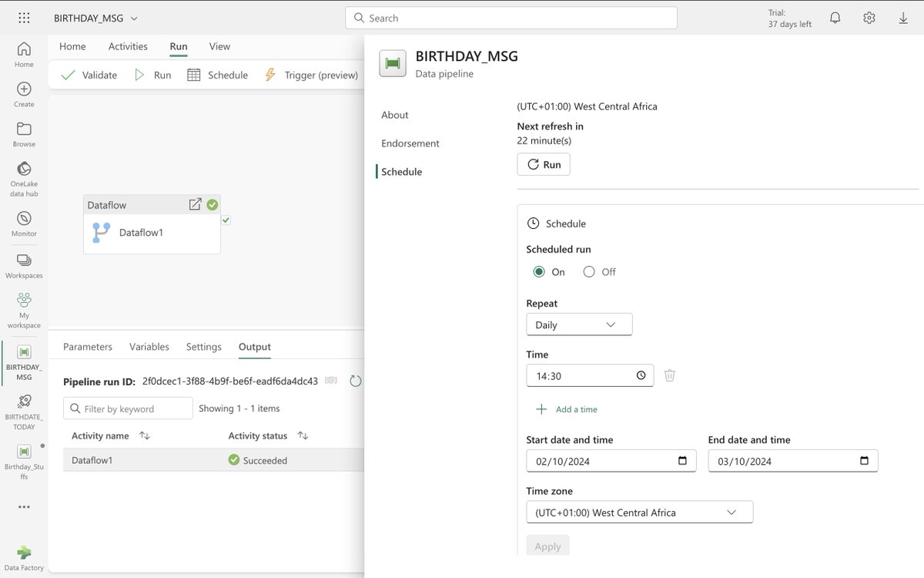Click the End date 03/10/2024 field
The image size is (924, 578).
click(x=793, y=461)
